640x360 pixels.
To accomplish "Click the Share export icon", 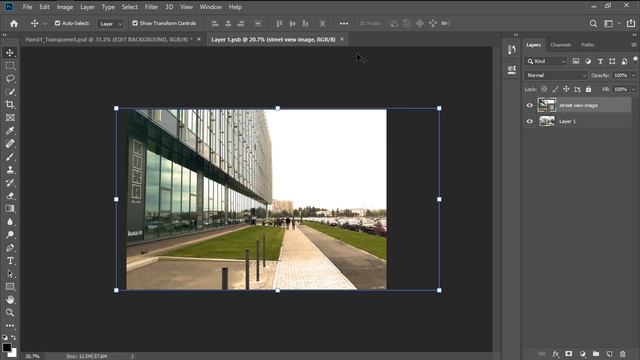I will pyautogui.click(x=631, y=23).
